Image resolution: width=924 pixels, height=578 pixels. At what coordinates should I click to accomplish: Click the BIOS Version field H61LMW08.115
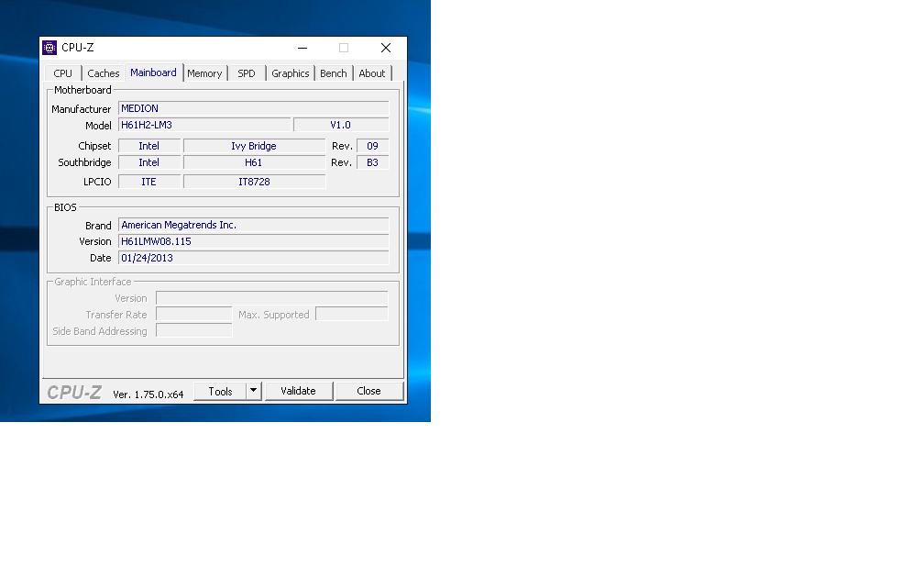(253, 241)
